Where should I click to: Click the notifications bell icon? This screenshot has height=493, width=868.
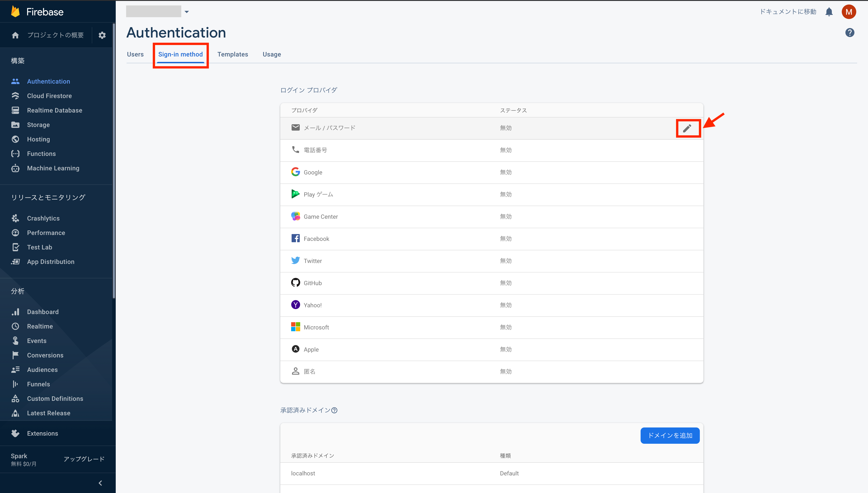[829, 12]
